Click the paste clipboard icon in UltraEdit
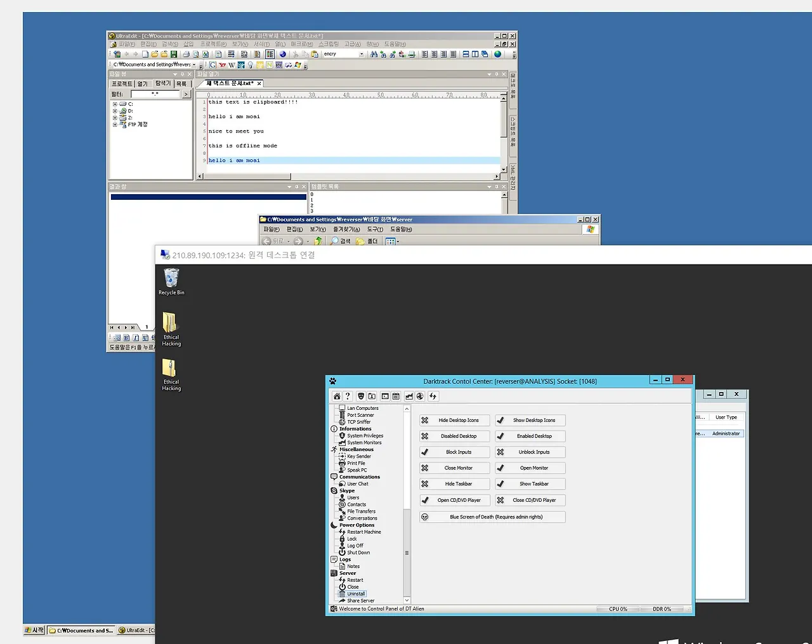This screenshot has height=644, width=812. click(315, 55)
